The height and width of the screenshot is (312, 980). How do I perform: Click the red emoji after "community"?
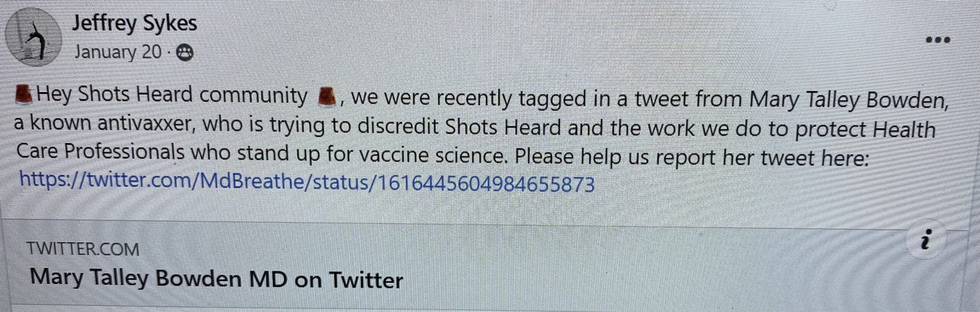(327, 97)
